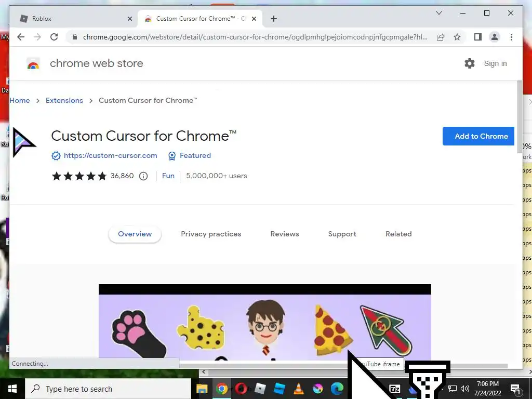
Task: Open Microsoft Edge from the taskbar
Action: tap(337, 389)
